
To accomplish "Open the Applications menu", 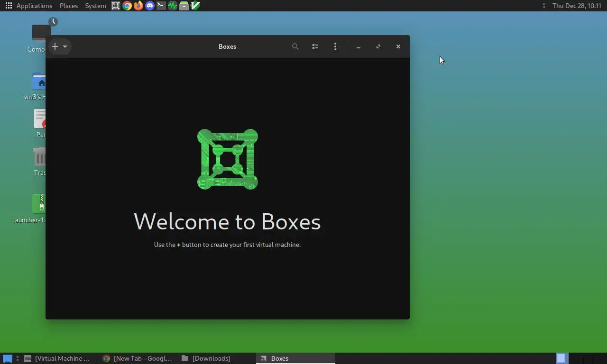I will (34, 6).
